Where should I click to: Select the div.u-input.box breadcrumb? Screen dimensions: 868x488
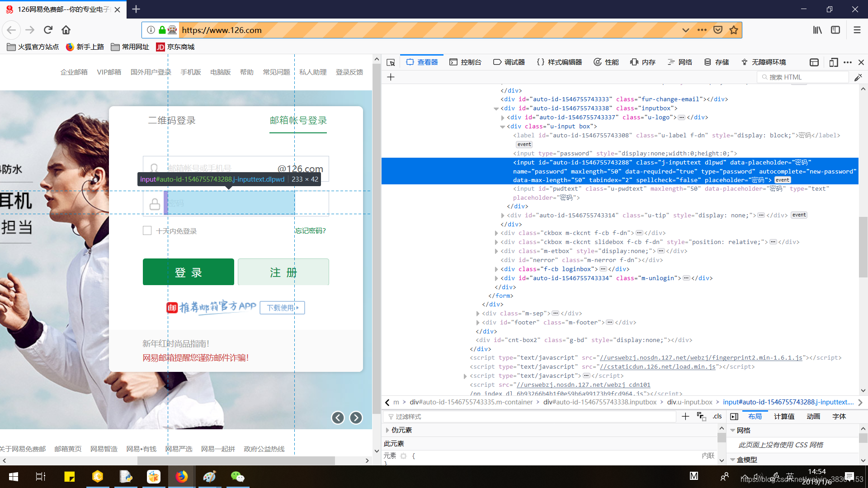(689, 402)
